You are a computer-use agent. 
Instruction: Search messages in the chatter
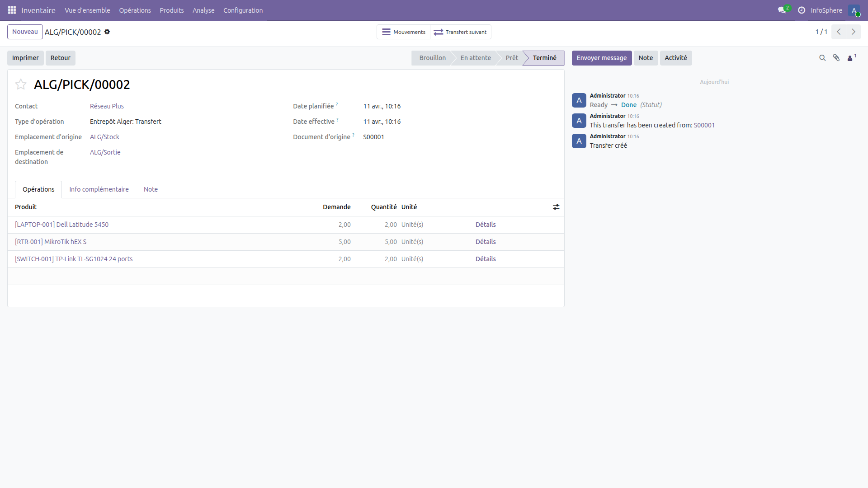[822, 58]
